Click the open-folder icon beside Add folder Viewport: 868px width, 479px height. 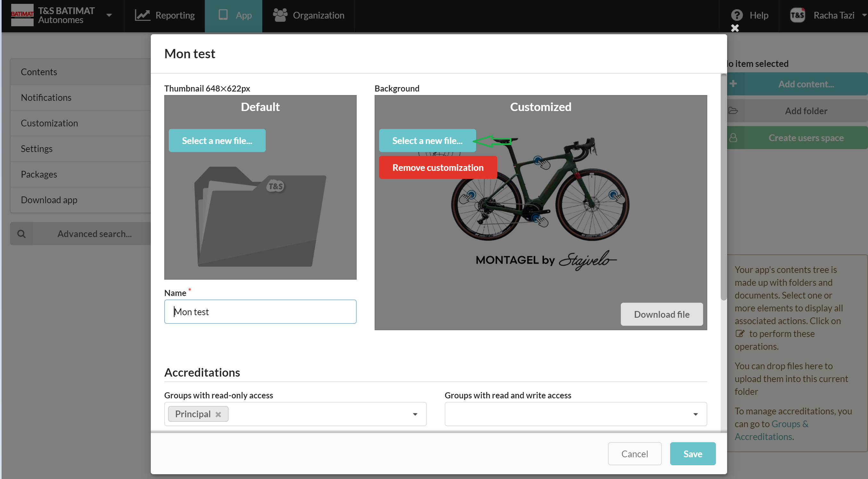733,110
